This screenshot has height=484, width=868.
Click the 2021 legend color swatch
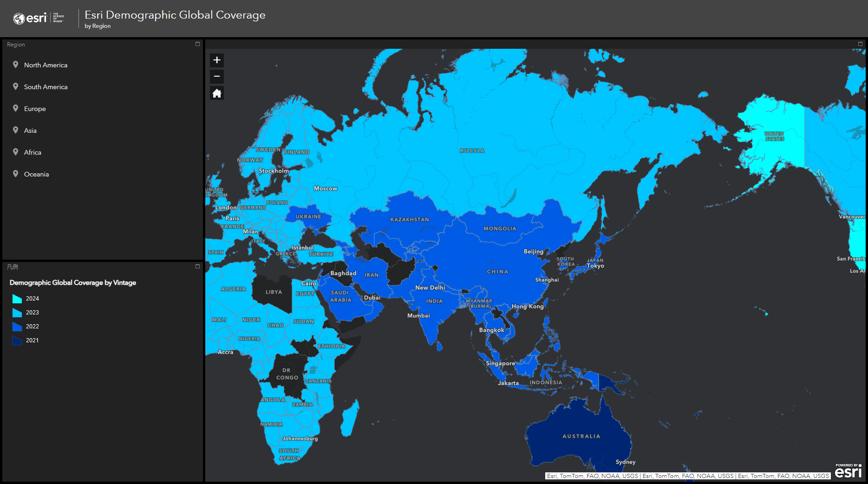[17, 340]
